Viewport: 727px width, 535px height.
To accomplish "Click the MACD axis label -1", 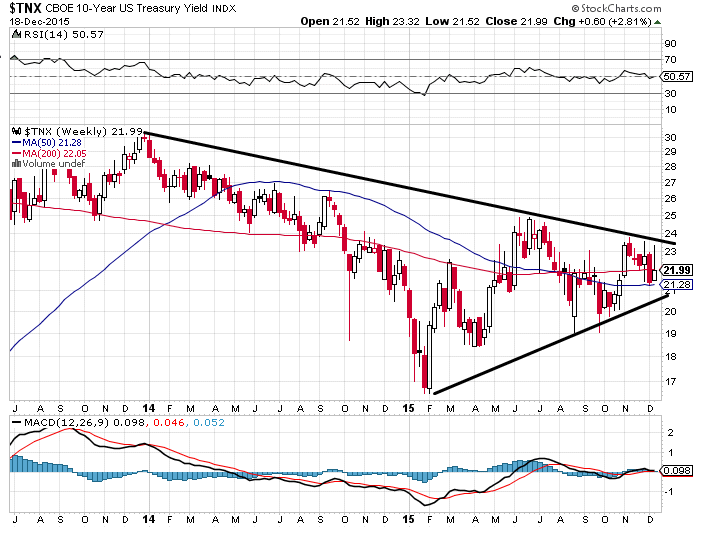I will pos(669,492).
